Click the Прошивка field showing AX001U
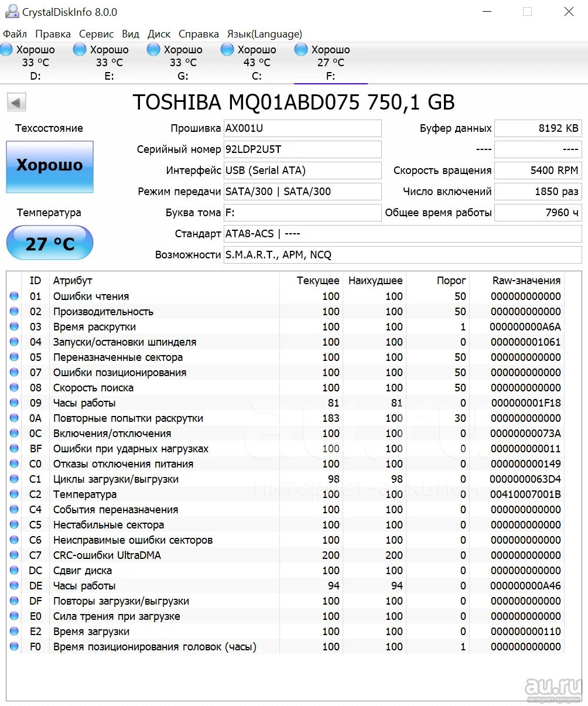This screenshot has height=706, width=588. (x=303, y=128)
